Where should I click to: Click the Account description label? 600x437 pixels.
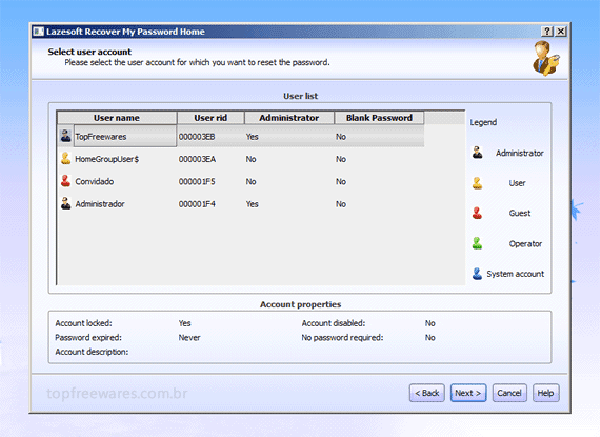(91, 352)
